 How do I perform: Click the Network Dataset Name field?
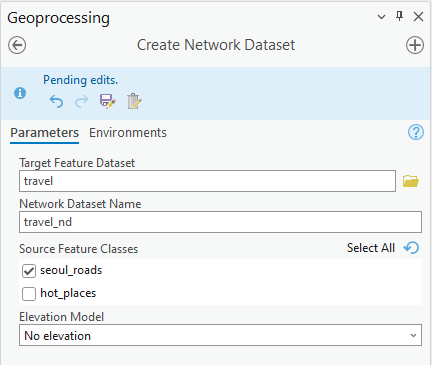pos(220,222)
